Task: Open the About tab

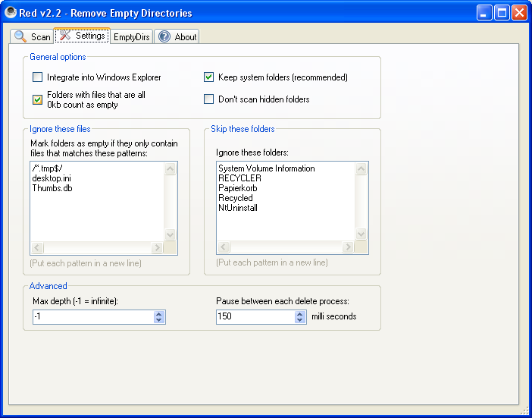Action: [x=177, y=36]
